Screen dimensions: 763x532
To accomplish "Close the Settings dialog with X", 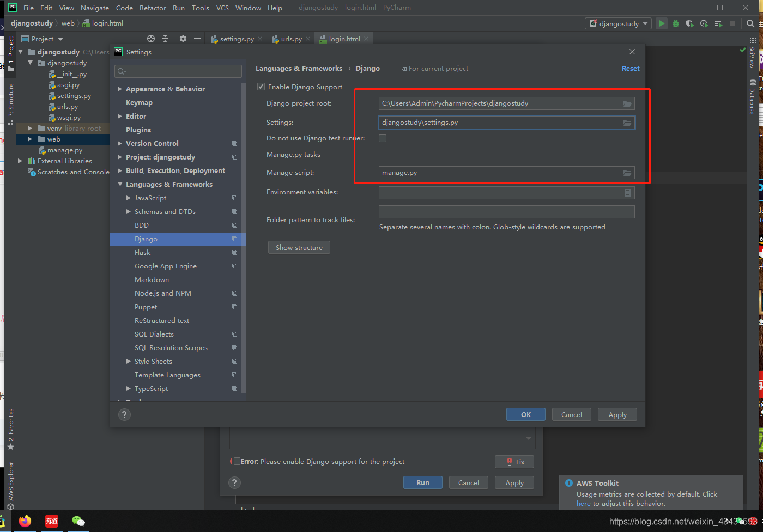I will (x=632, y=52).
